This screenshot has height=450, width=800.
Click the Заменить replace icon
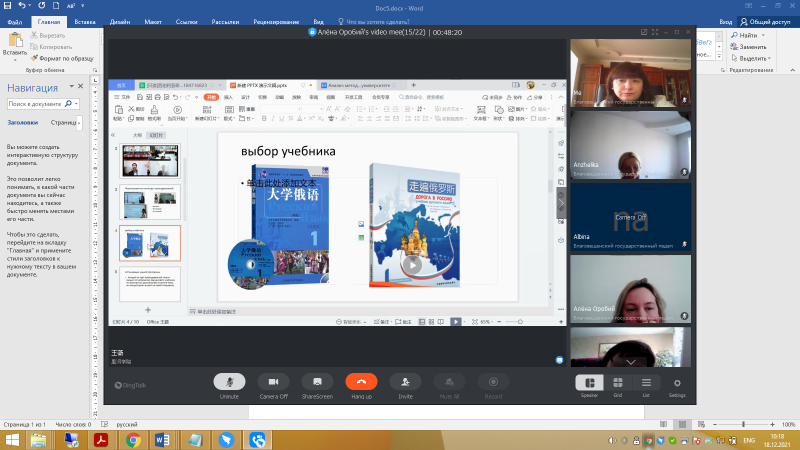pos(734,47)
